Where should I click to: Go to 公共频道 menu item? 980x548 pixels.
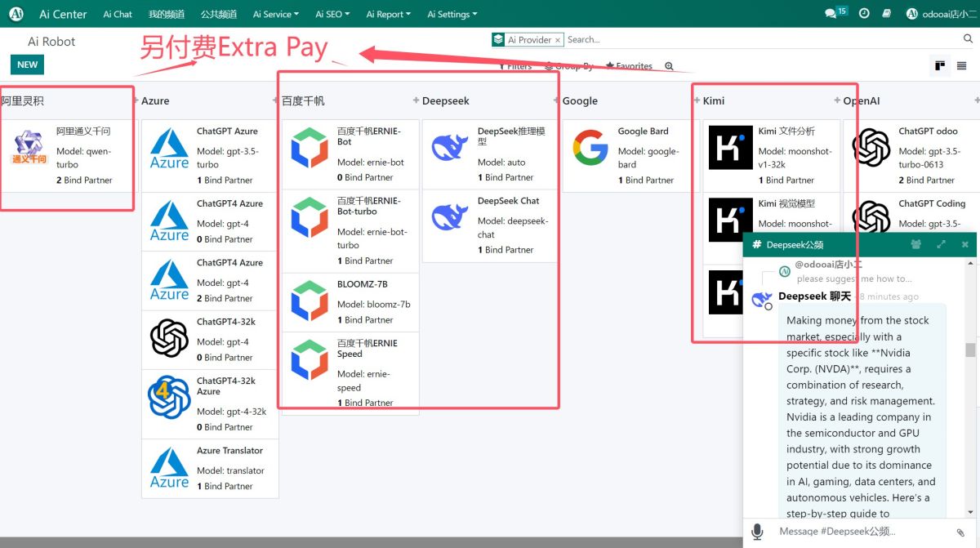tap(219, 14)
